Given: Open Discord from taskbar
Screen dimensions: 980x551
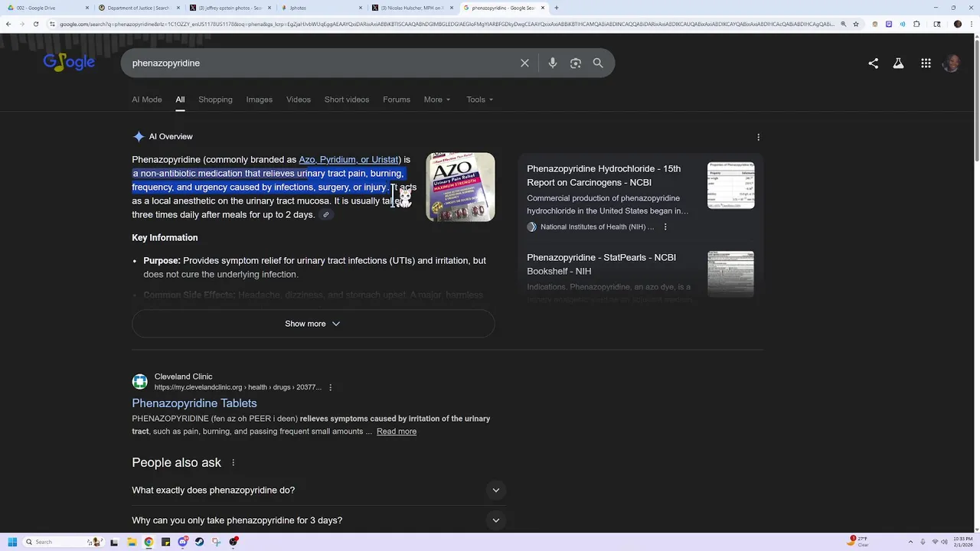Looking at the screenshot, I should pos(183,542).
